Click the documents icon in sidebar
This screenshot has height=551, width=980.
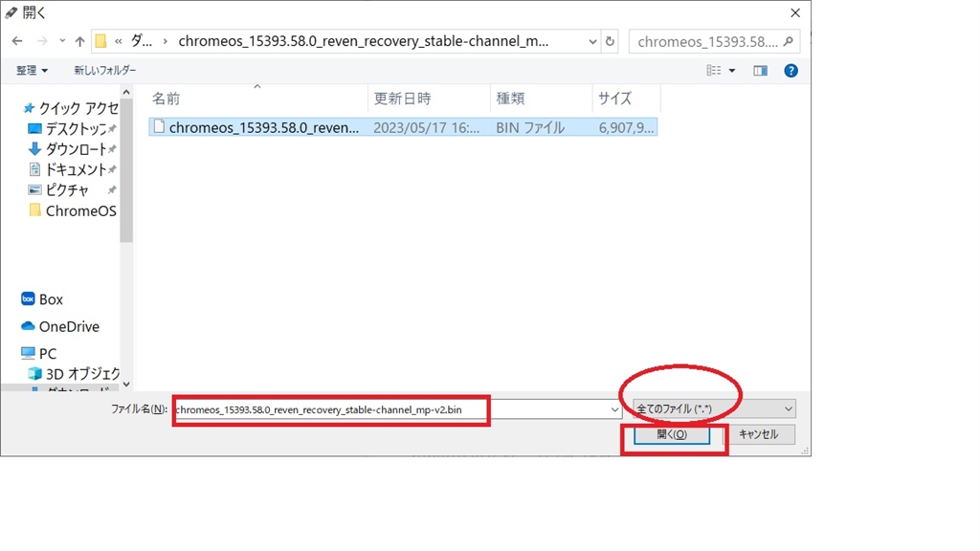pyautogui.click(x=34, y=169)
